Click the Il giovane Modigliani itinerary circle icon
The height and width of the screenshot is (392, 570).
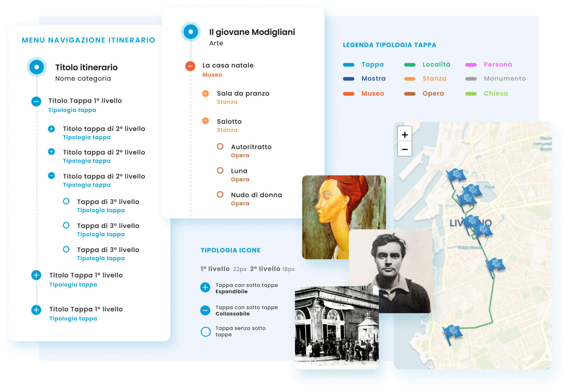click(x=191, y=32)
